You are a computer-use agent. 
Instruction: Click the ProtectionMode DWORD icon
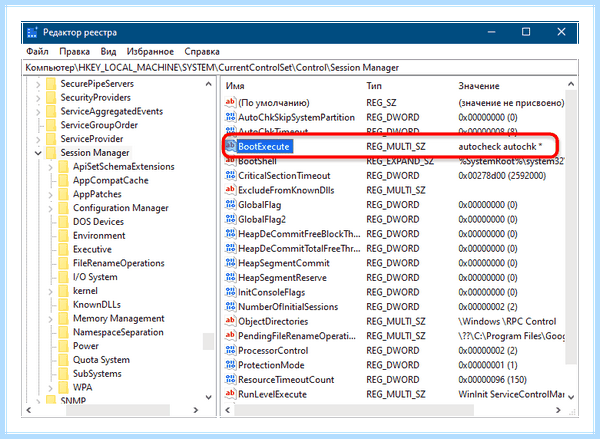[x=230, y=365]
